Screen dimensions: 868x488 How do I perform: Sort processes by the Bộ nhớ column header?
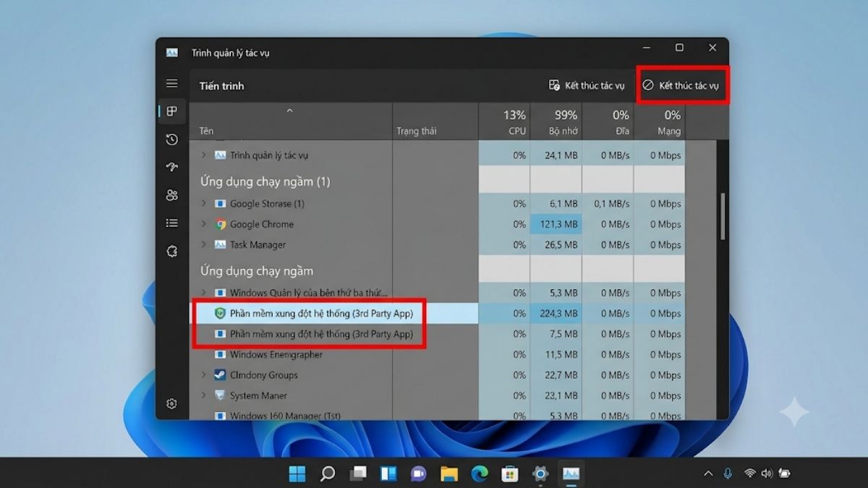[x=556, y=121]
